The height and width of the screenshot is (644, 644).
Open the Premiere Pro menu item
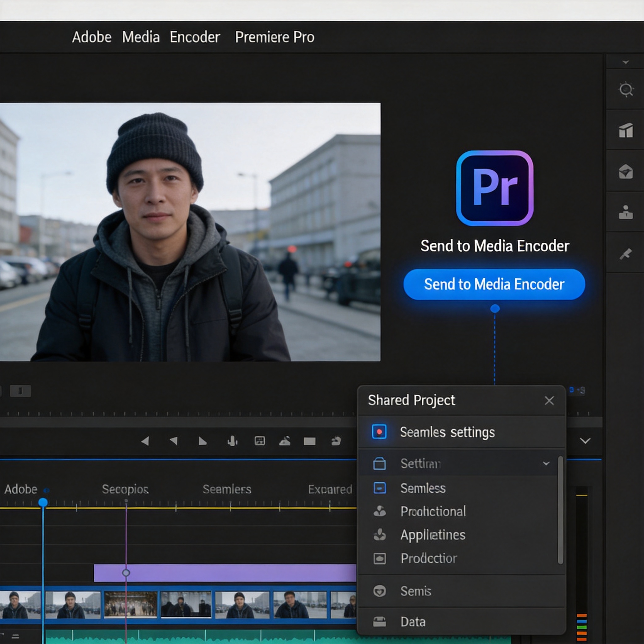pyautogui.click(x=275, y=37)
